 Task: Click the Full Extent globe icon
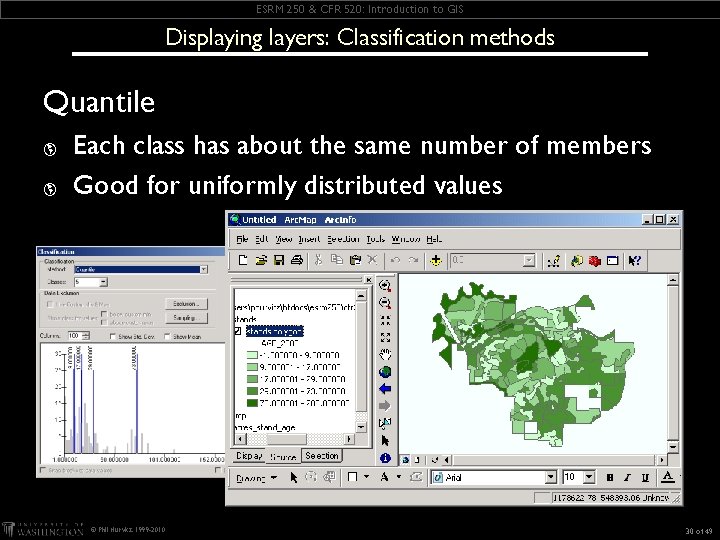(x=385, y=371)
